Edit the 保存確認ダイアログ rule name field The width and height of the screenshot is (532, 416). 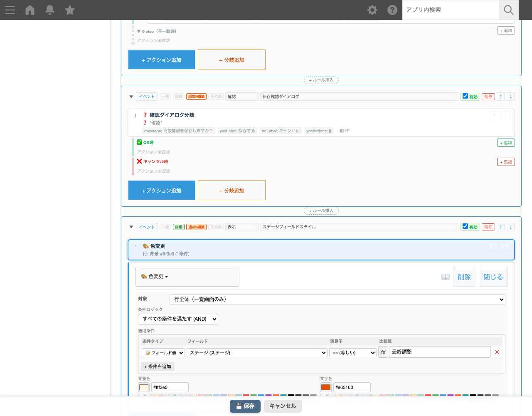359,97
